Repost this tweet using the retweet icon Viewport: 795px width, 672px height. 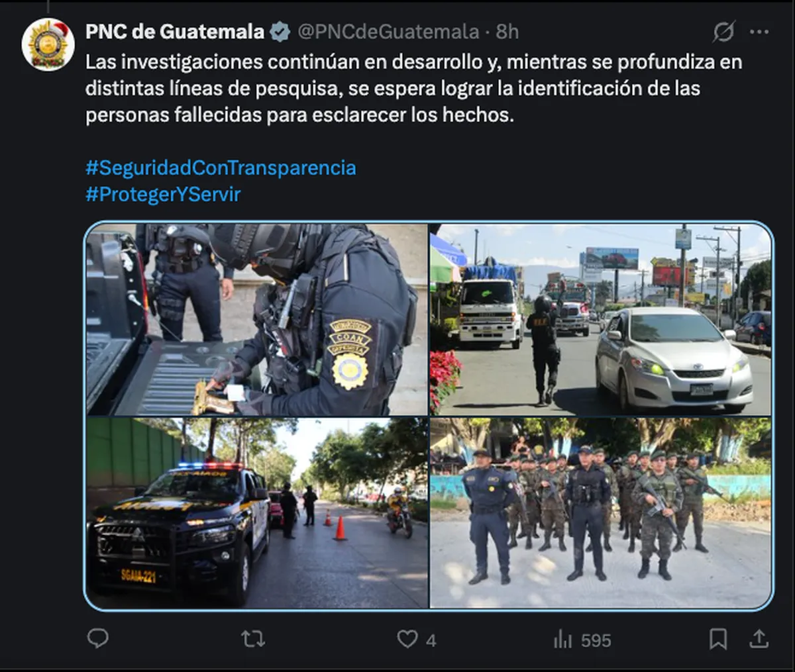[252, 639]
